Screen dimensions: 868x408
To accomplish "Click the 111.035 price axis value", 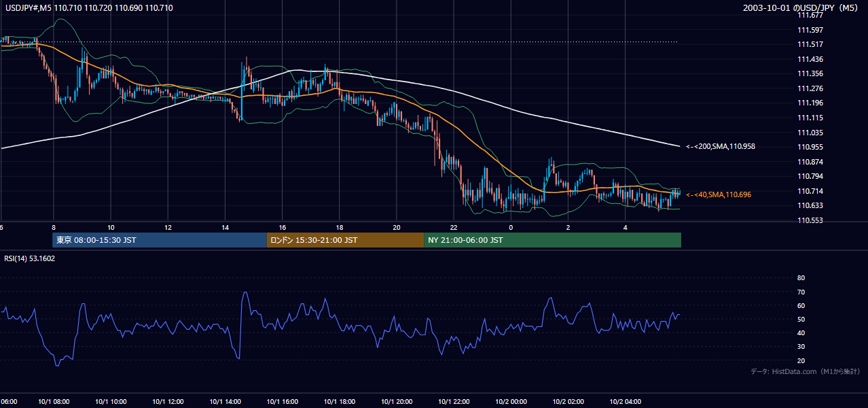I will 810,133.
